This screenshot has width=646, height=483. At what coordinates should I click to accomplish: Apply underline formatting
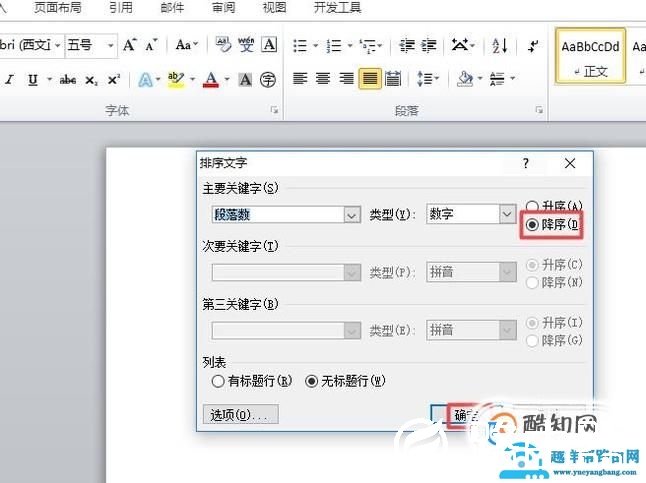(x=33, y=79)
